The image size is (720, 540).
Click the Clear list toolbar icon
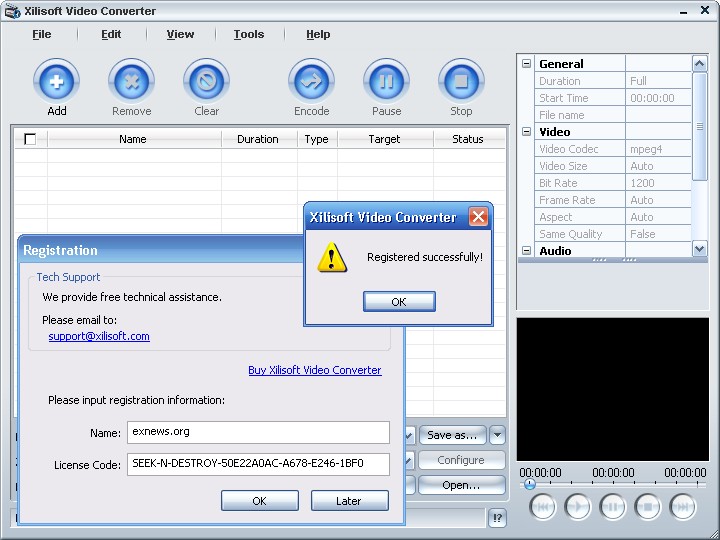[206, 81]
